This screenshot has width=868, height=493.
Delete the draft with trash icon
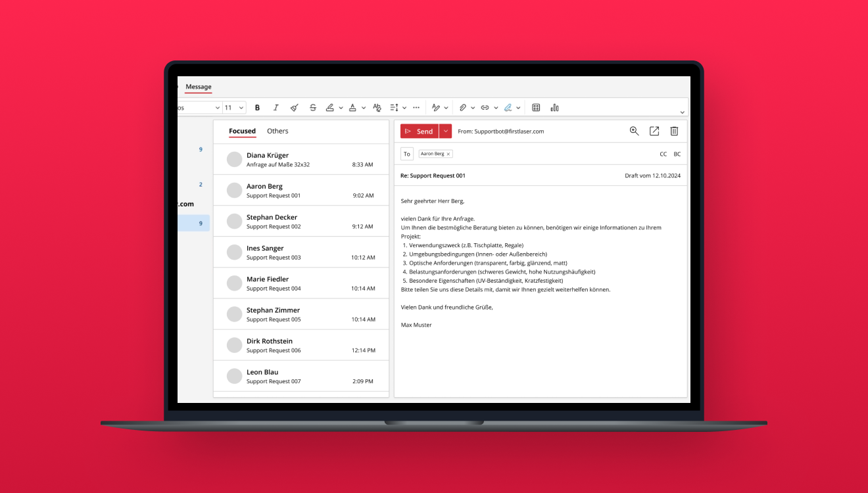(674, 131)
